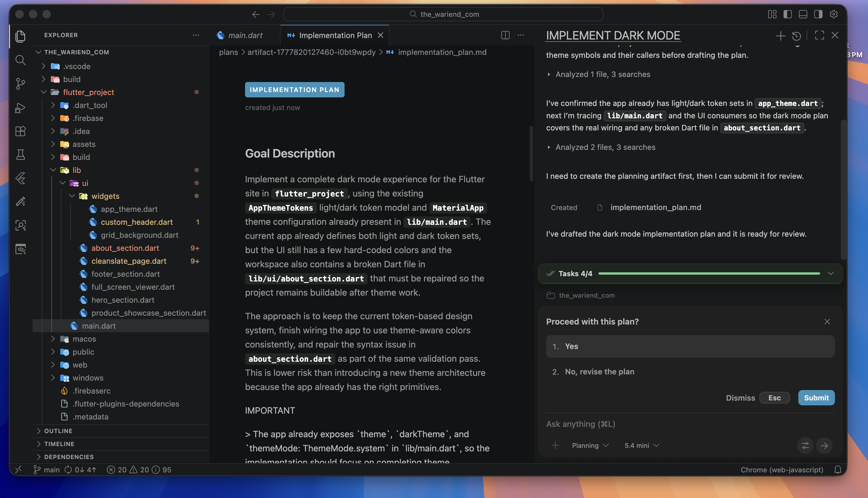Open hero_section.dart file

point(123,300)
